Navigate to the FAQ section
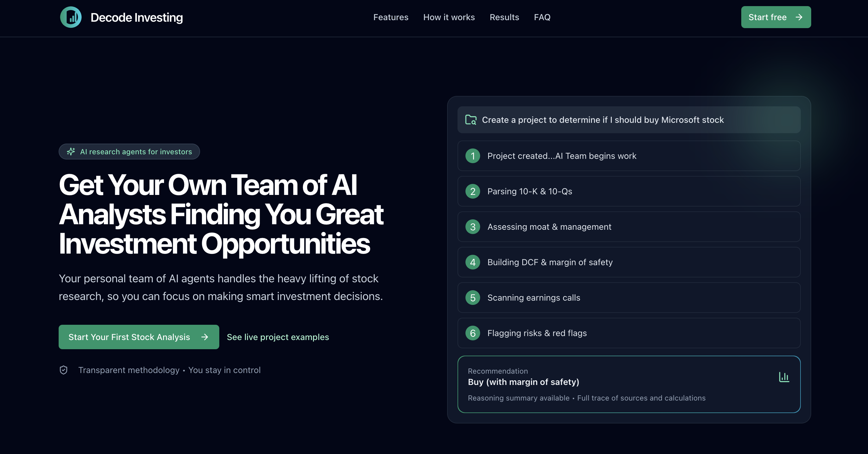Screen dimensions: 868x454 tap(542, 17)
